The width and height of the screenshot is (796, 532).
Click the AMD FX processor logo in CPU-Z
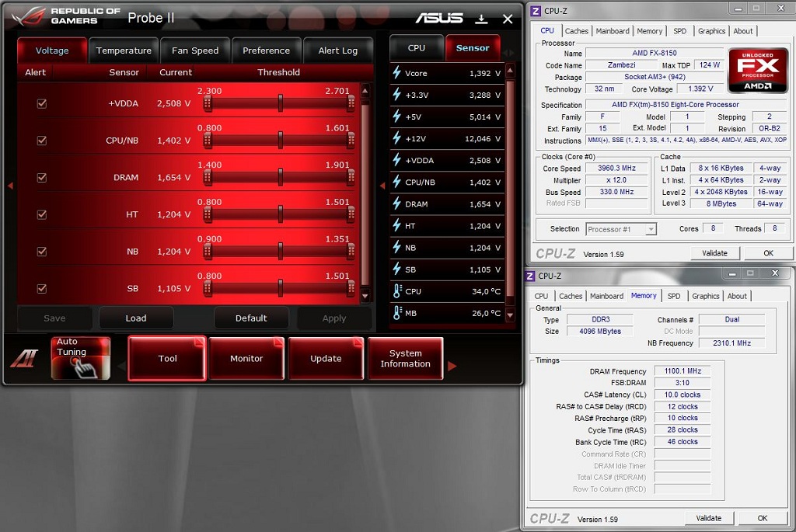tap(757, 71)
